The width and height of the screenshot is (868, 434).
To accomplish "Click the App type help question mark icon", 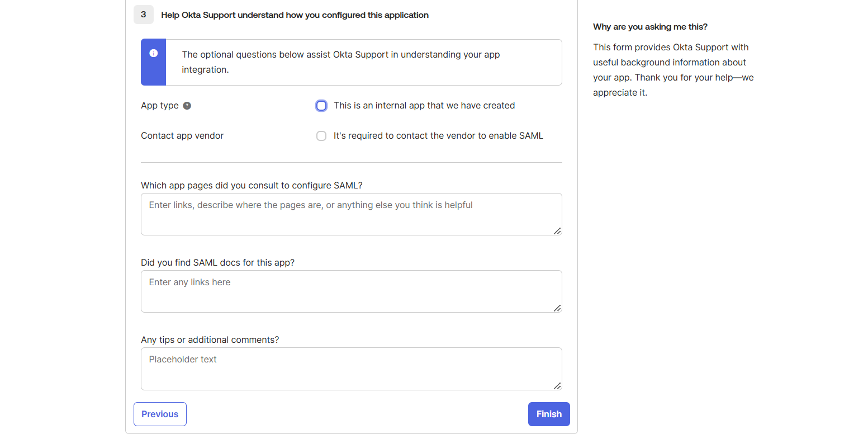I will pyautogui.click(x=187, y=106).
